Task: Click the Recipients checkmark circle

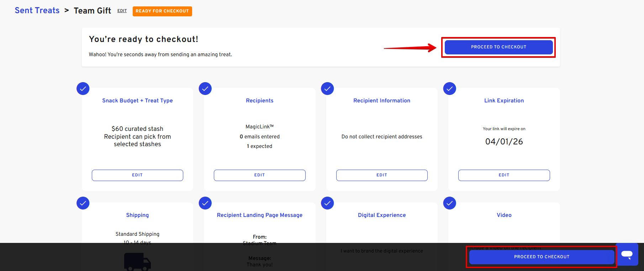Action: coord(205,89)
